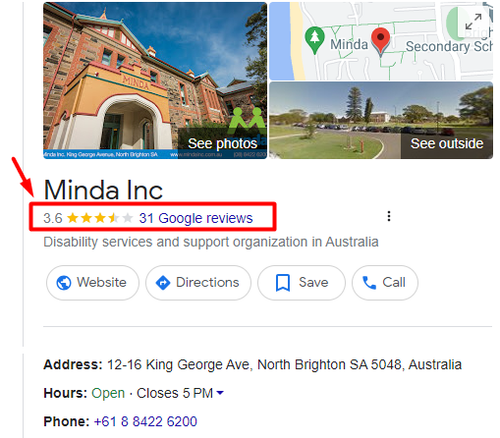The height and width of the screenshot is (438, 500).
Task: Open the three-dot more options menu
Action: coord(389,216)
